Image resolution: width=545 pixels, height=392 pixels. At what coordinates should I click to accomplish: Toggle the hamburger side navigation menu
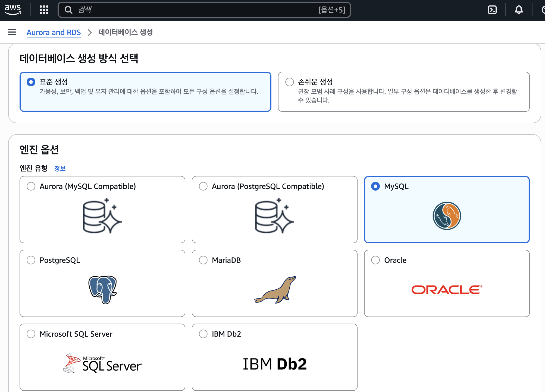coord(12,32)
